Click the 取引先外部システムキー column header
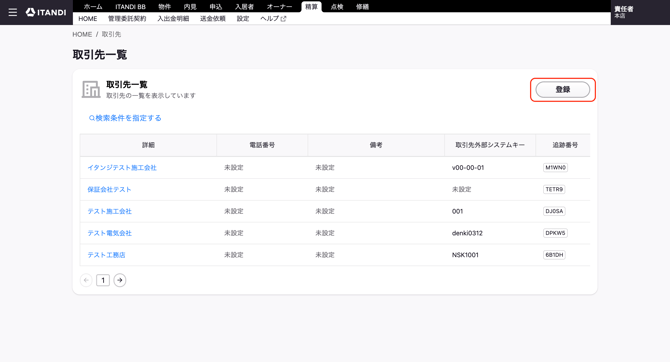This screenshot has width=670, height=362. coord(490,145)
